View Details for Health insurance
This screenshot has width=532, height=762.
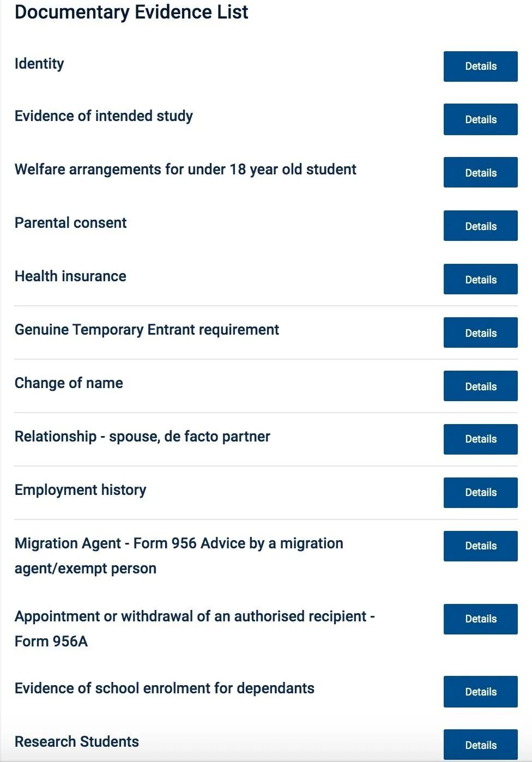click(x=480, y=279)
